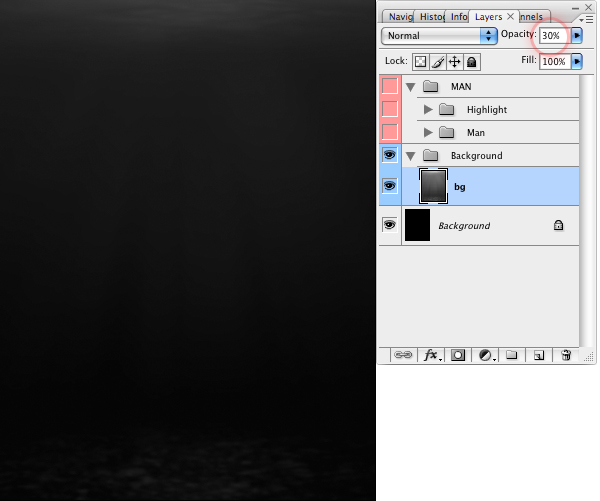Switch to the Channels tab

tap(532, 16)
